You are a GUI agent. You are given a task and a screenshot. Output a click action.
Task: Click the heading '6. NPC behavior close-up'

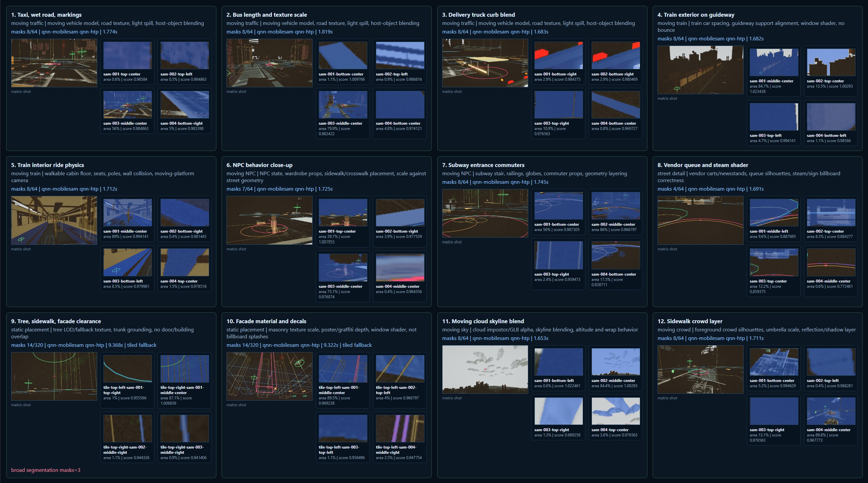(259, 165)
